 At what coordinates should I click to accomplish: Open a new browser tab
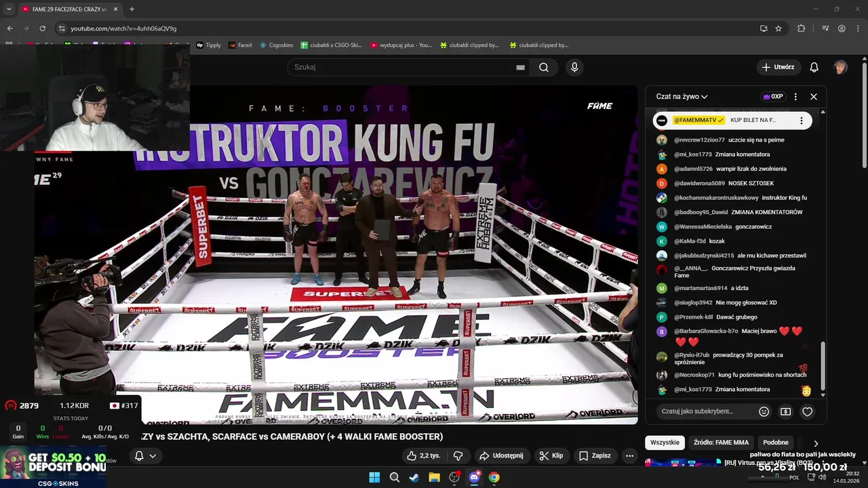[132, 9]
